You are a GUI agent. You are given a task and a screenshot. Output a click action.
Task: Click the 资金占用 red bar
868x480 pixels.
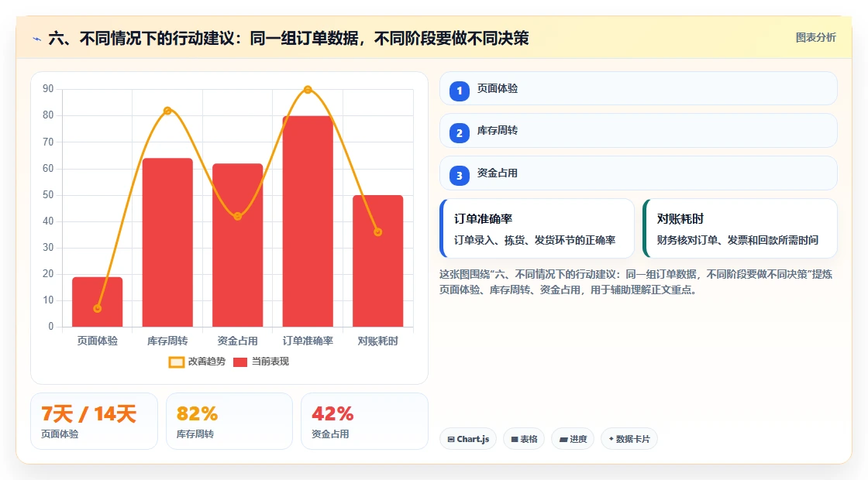[237, 245]
